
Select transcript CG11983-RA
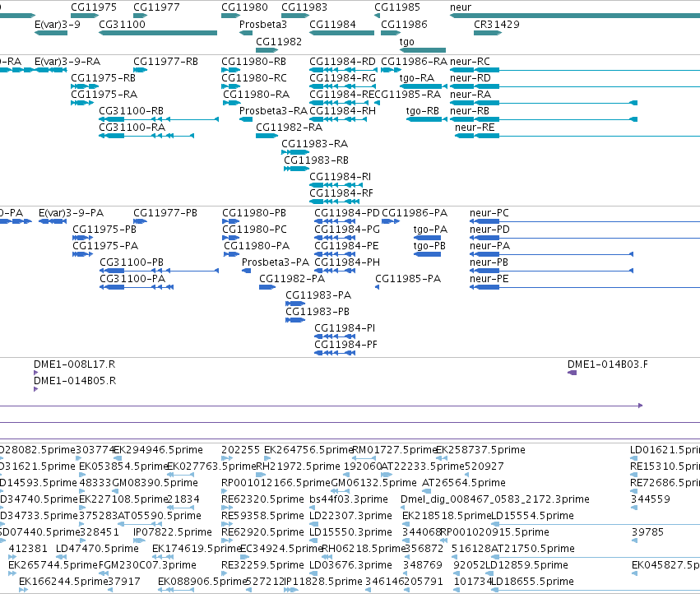314,144
